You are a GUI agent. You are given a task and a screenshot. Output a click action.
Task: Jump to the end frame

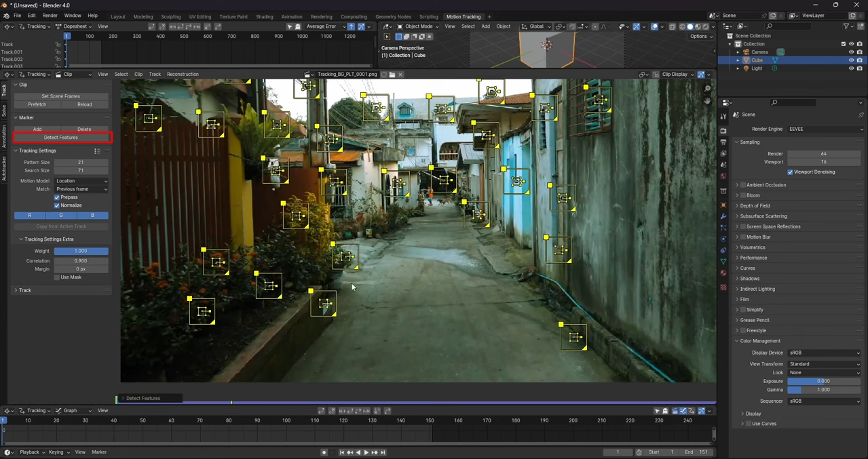point(383,452)
